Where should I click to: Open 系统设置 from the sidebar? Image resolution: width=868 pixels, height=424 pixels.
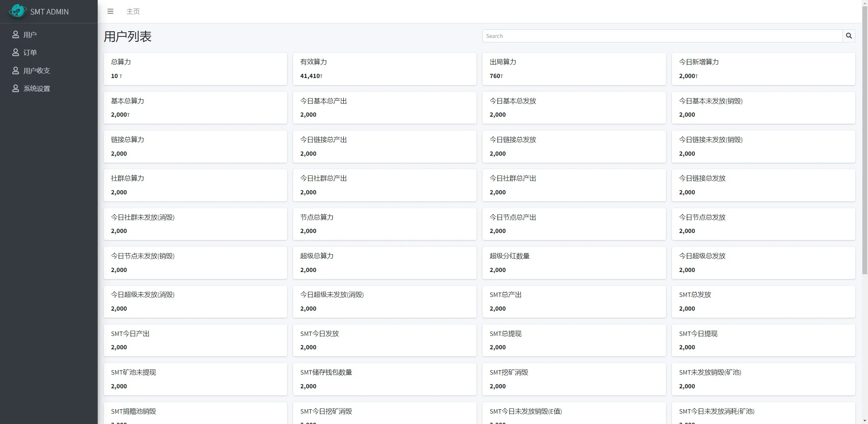pyautogui.click(x=36, y=89)
